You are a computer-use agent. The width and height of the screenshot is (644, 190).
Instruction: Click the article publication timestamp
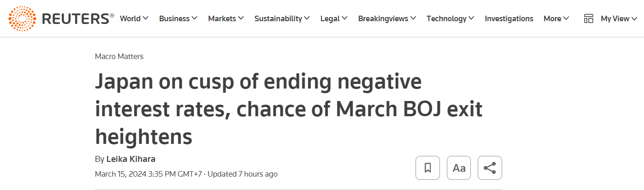(149, 174)
